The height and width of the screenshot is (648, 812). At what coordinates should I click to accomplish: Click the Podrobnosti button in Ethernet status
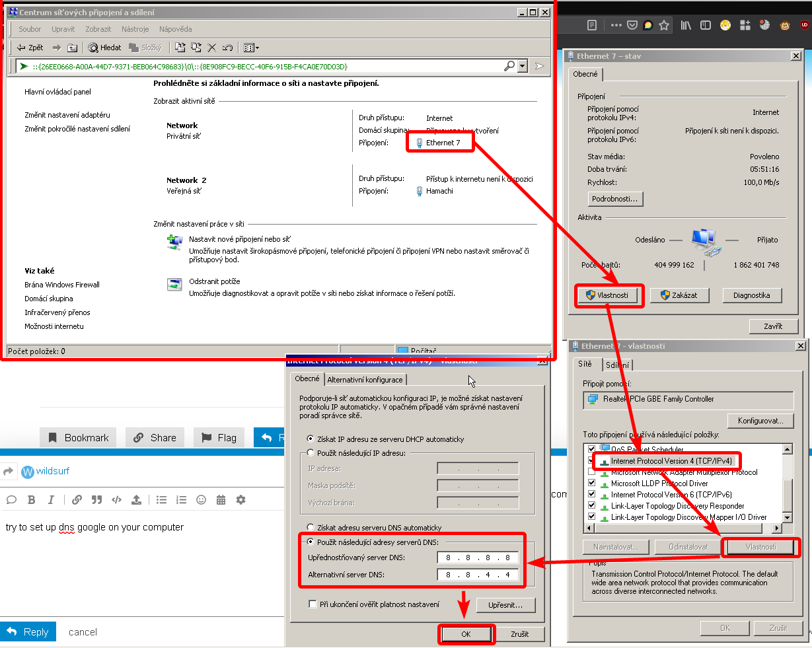[615, 199]
